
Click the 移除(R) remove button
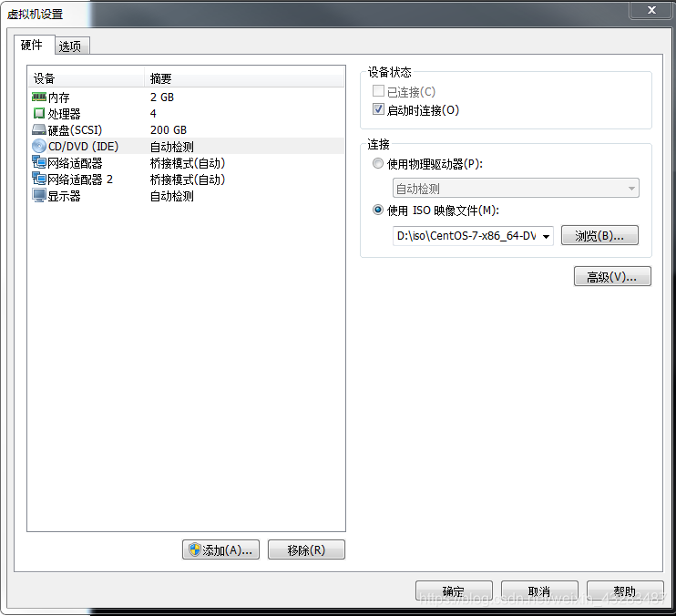pos(306,549)
